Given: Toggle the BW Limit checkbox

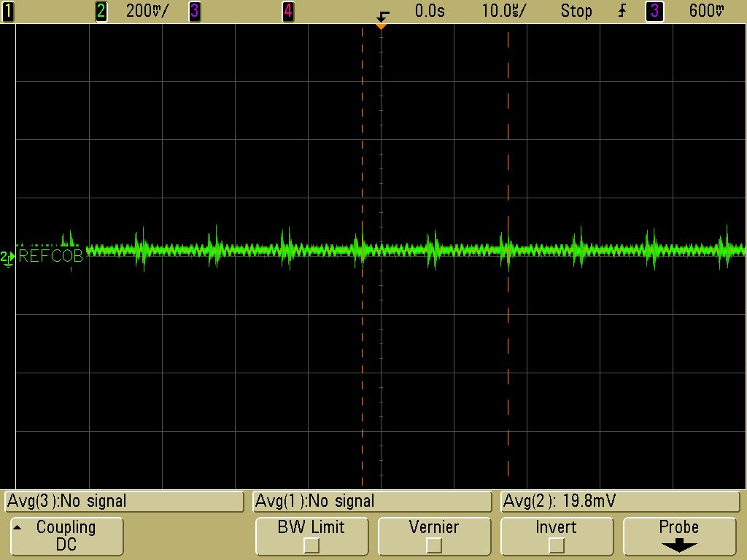Looking at the screenshot, I should 311,545.
